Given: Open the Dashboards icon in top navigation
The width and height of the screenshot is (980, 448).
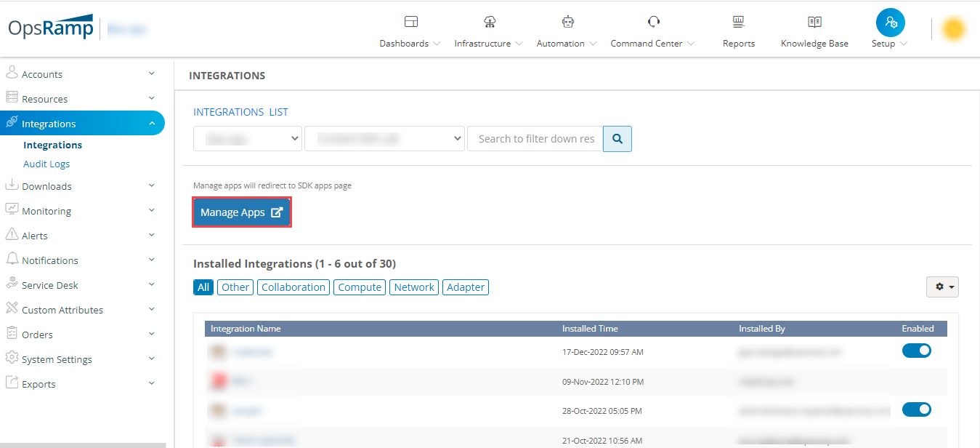Looking at the screenshot, I should pyautogui.click(x=409, y=29).
